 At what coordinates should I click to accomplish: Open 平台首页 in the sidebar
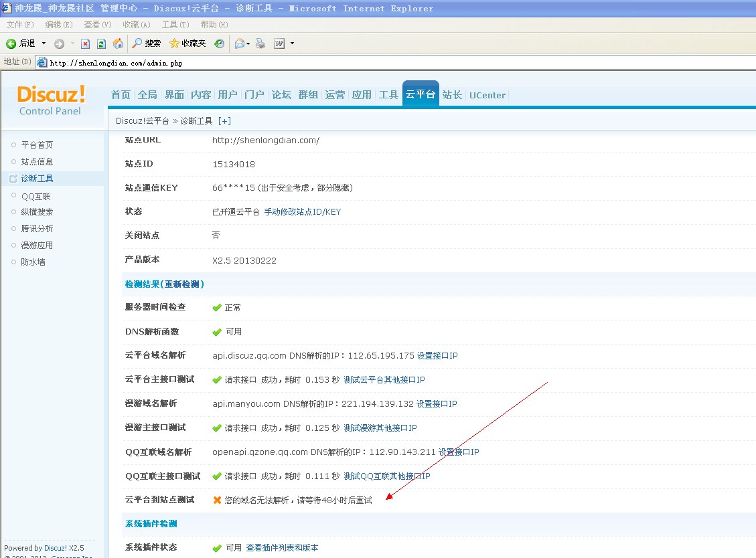click(x=37, y=145)
